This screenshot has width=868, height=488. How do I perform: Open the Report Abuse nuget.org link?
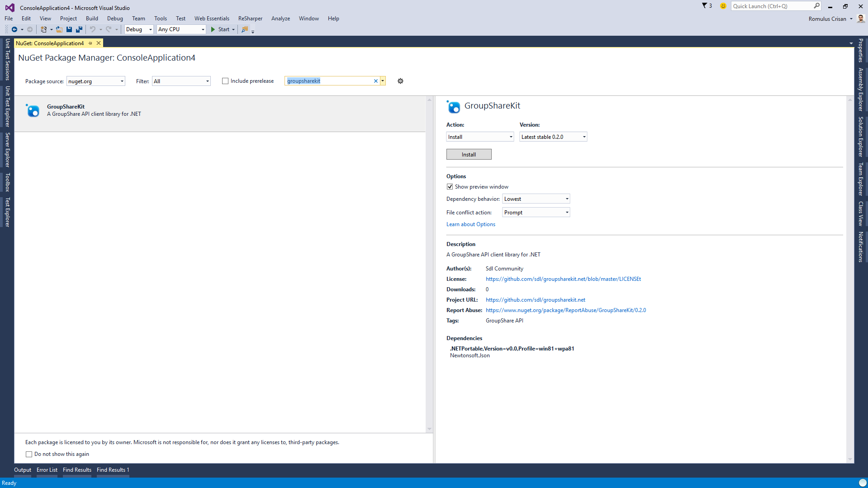click(x=565, y=310)
